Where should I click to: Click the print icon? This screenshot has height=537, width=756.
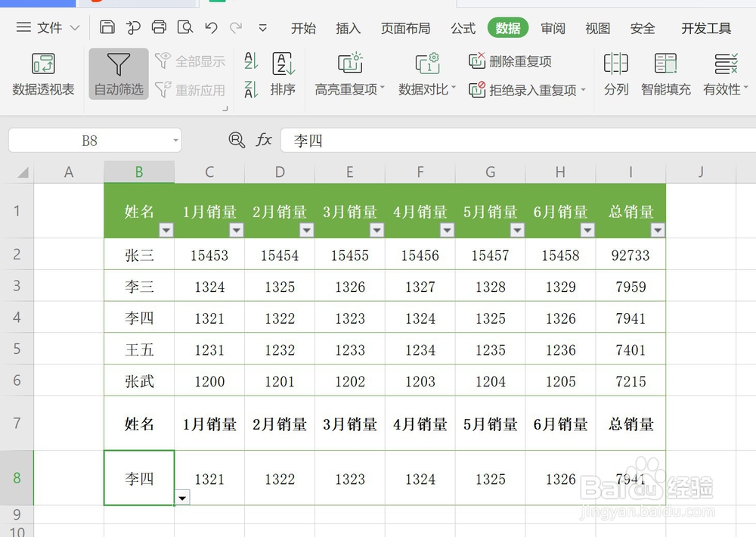158,26
